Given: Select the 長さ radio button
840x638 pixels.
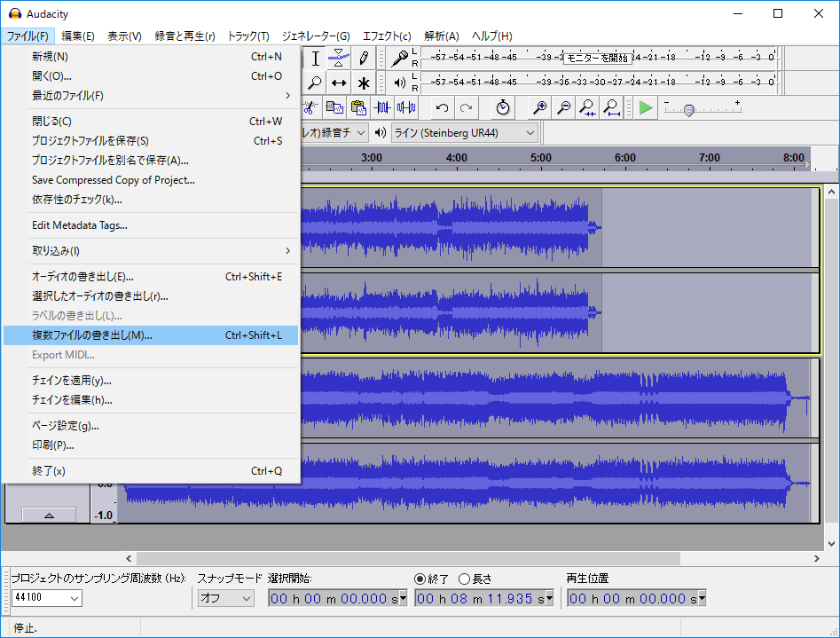Looking at the screenshot, I should 465,579.
